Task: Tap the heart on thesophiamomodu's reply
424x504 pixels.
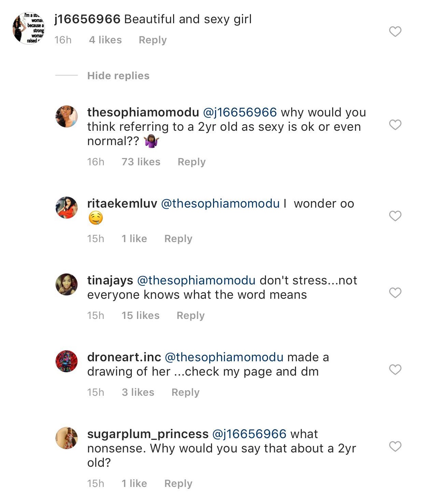Action: [x=395, y=125]
